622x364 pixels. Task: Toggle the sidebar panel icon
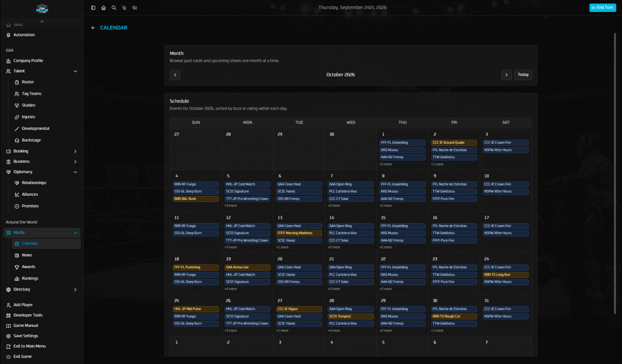tap(93, 8)
